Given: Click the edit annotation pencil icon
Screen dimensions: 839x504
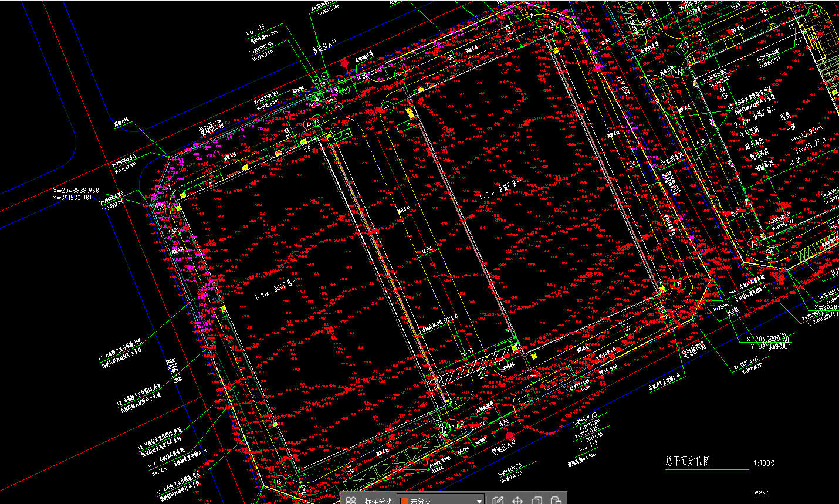Looking at the screenshot, I should [498, 500].
